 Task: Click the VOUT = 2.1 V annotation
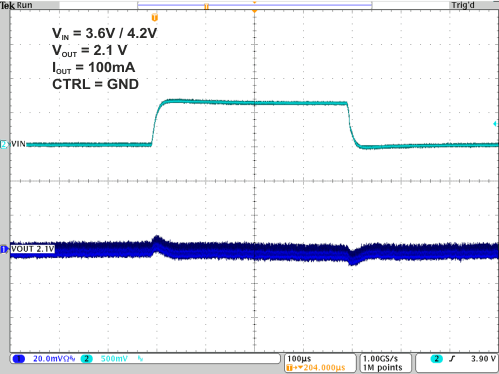pyautogui.click(x=90, y=51)
